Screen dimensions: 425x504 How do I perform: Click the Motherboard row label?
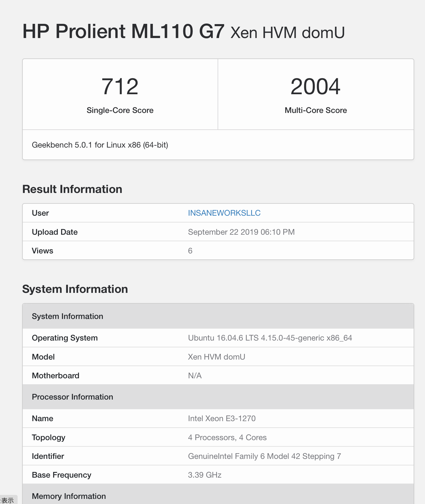[56, 375]
